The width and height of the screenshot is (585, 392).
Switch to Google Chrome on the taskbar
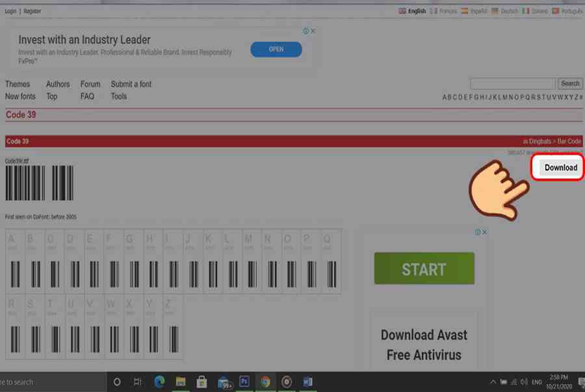tap(265, 382)
